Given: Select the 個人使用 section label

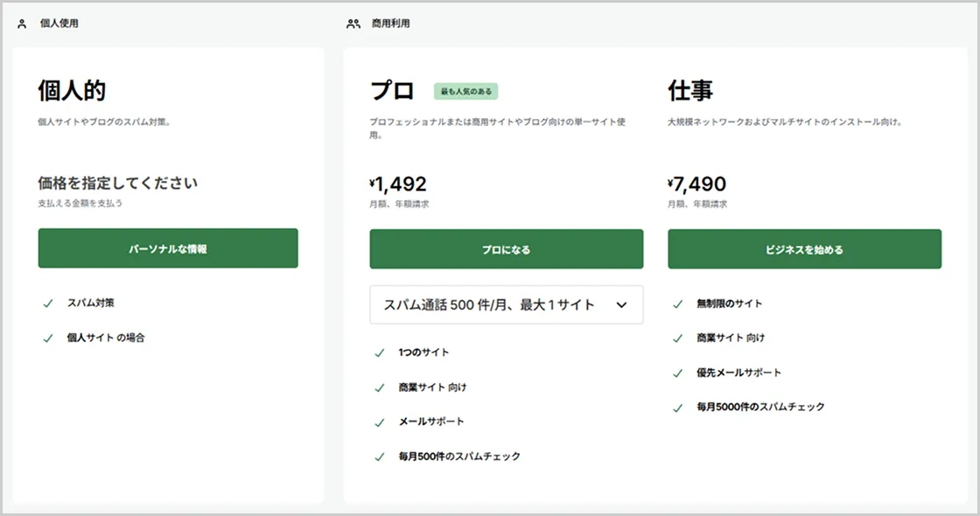Looking at the screenshot, I should tap(59, 24).
